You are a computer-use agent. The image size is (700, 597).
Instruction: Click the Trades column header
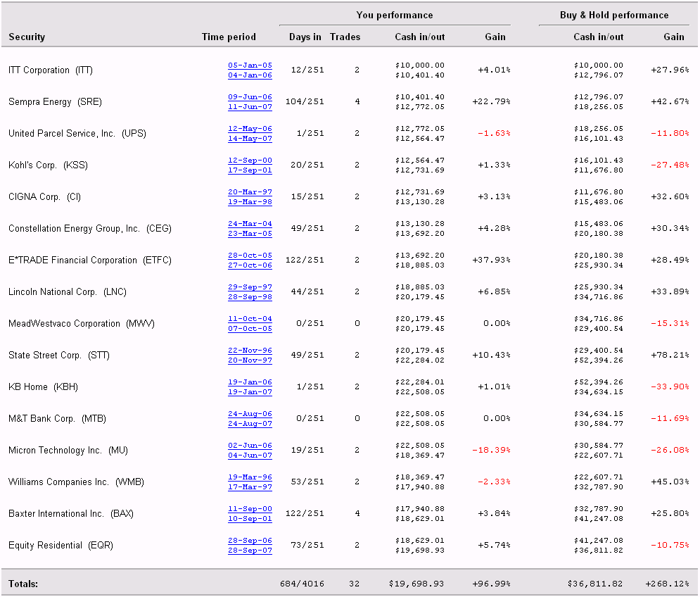[x=345, y=37]
